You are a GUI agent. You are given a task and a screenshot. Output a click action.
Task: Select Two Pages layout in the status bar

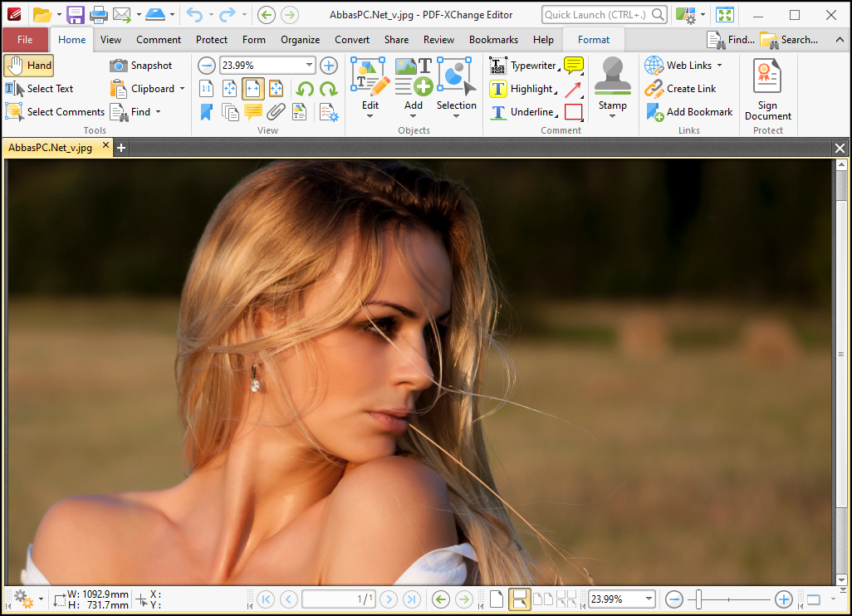(543, 599)
